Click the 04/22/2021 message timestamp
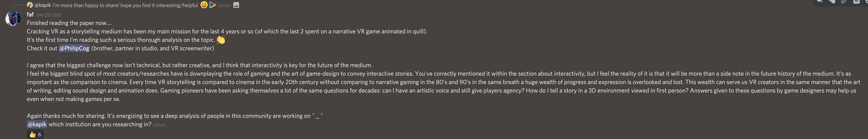 [49, 15]
